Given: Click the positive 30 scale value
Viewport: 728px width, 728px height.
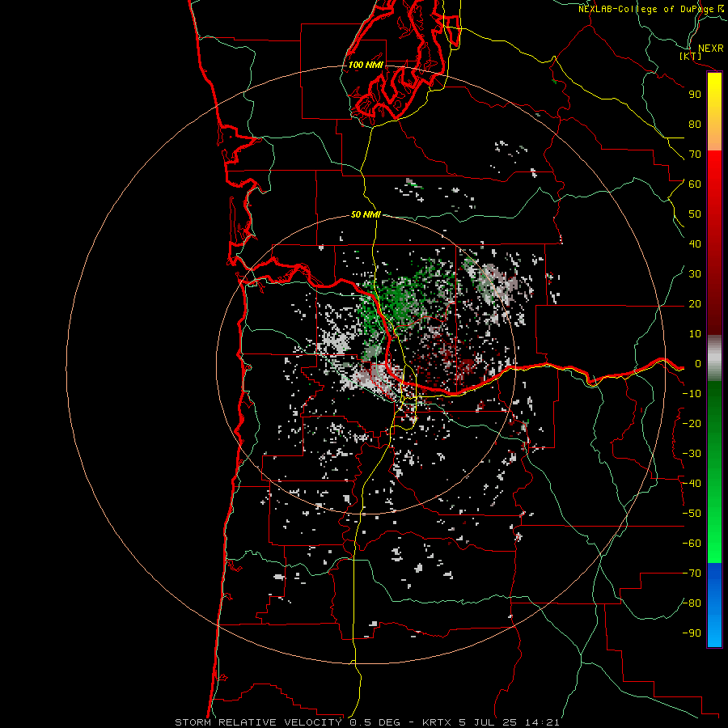Looking at the screenshot, I should [x=695, y=274].
